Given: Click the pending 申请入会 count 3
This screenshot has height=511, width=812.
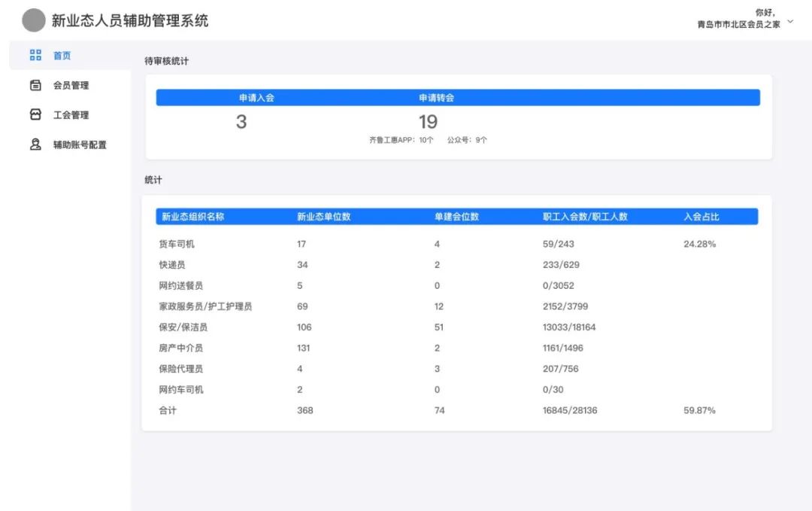Looking at the screenshot, I should tap(241, 122).
